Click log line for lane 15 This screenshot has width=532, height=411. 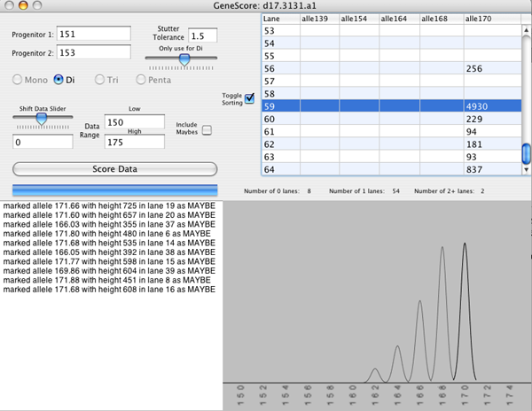[x=109, y=261]
